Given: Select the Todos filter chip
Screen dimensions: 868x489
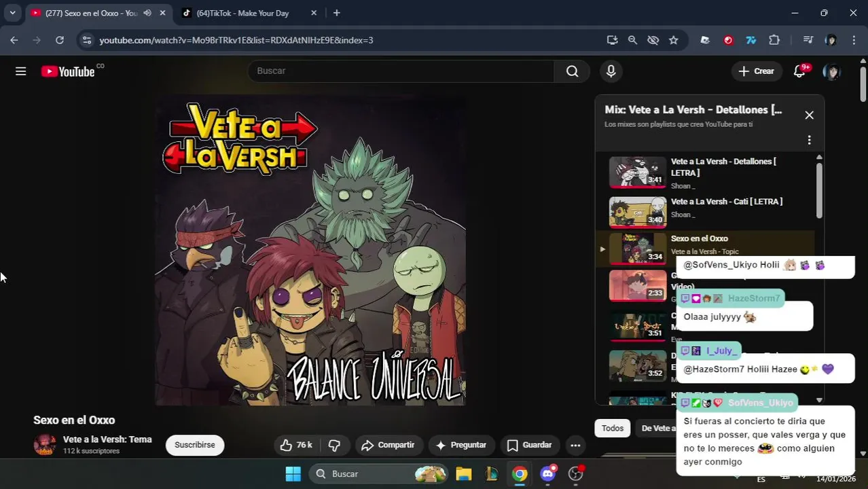Looking at the screenshot, I should pyautogui.click(x=612, y=428).
